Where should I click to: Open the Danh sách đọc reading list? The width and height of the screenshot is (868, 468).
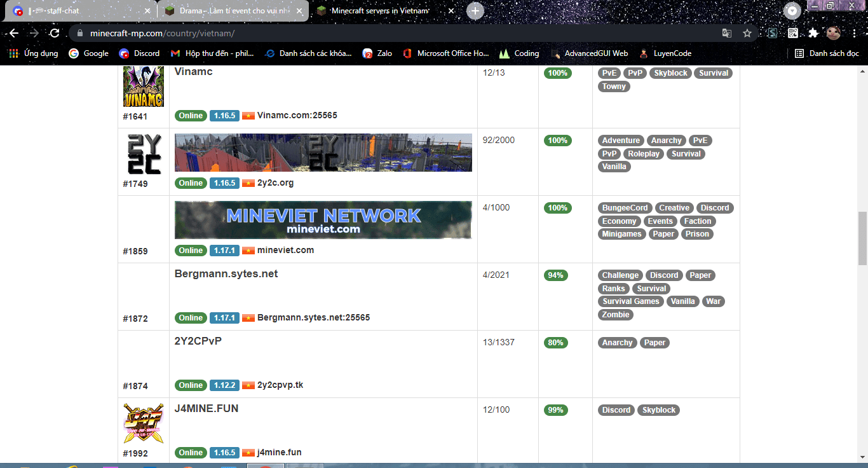pyautogui.click(x=827, y=53)
